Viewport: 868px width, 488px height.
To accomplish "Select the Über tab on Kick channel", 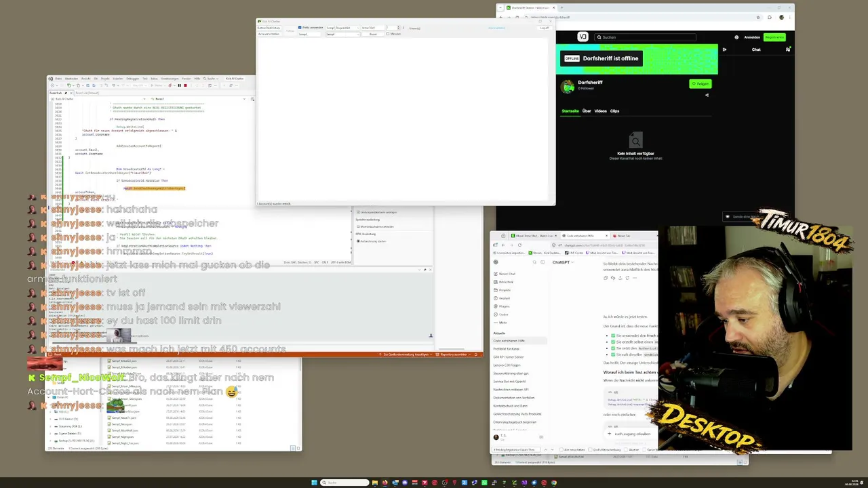I will coord(587,111).
